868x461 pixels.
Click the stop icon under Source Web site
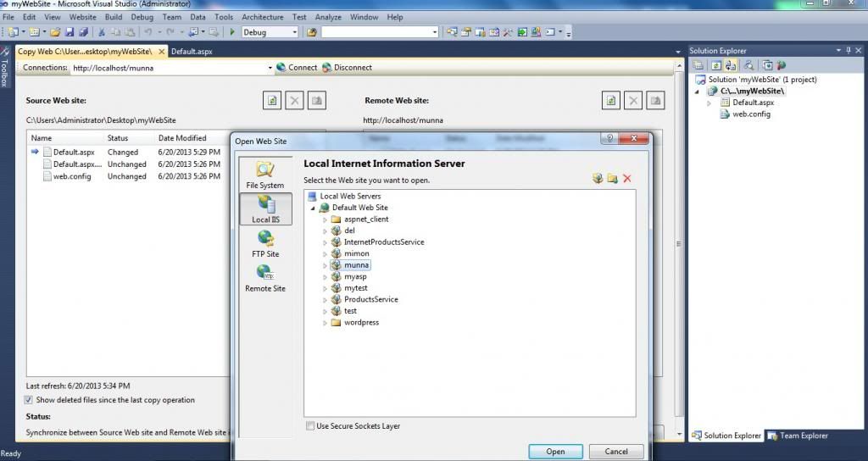294,101
